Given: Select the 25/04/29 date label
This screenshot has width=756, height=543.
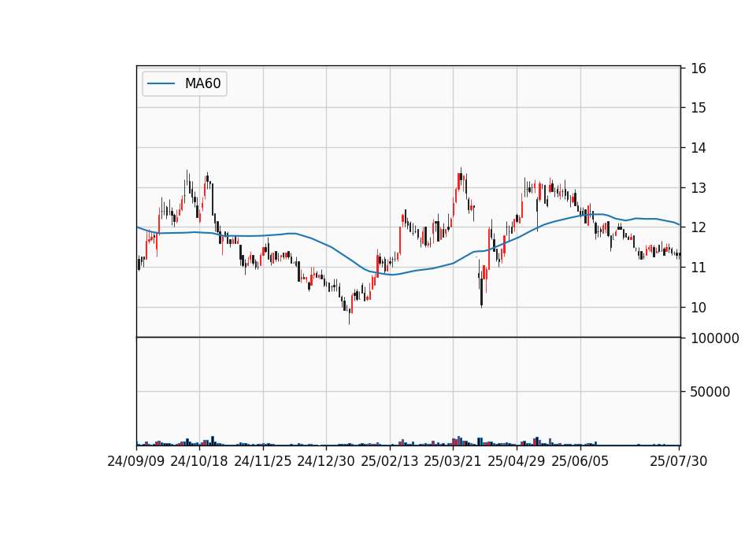Looking at the screenshot, I should (x=517, y=461).
